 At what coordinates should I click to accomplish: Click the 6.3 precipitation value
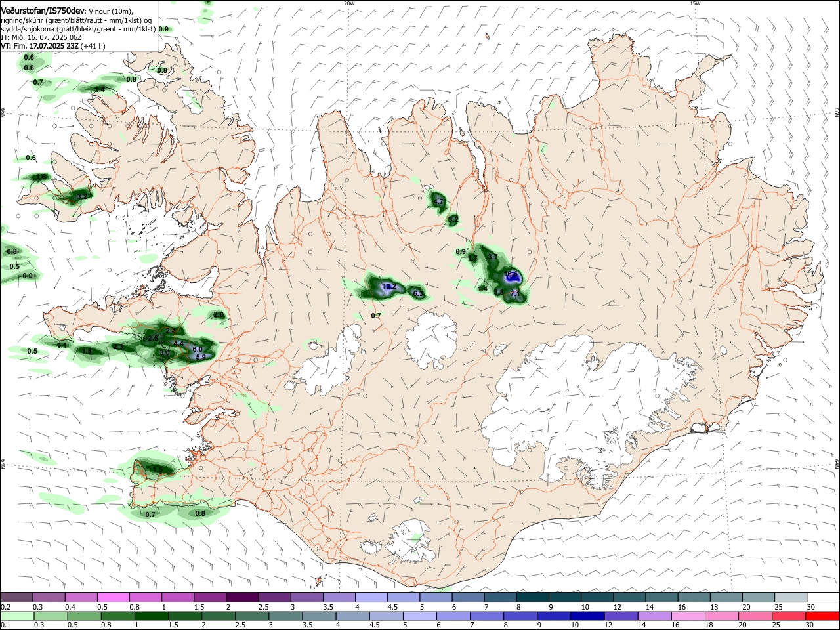[418, 293]
